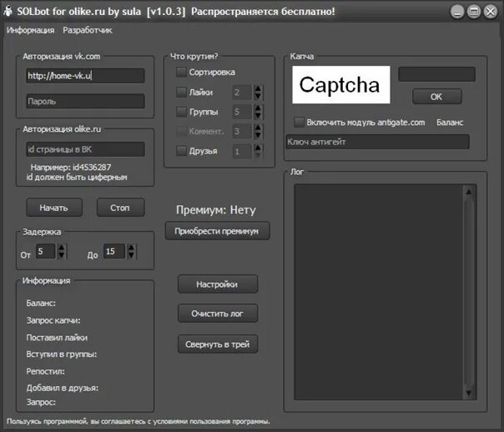The height and width of the screenshot is (432, 504).
Task: Minimize the SOLbot window
Action: 457,12
